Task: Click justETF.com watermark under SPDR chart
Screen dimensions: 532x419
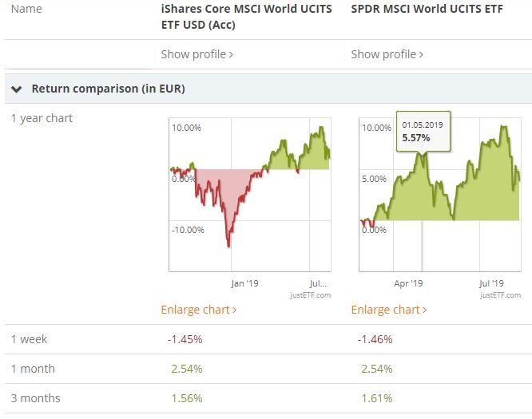Action: pos(500,295)
